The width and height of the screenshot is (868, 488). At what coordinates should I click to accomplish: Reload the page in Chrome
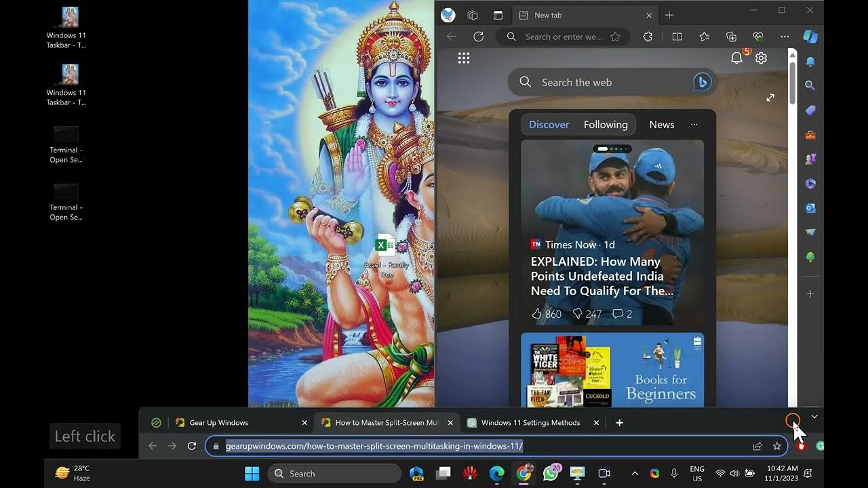pyautogui.click(x=192, y=446)
